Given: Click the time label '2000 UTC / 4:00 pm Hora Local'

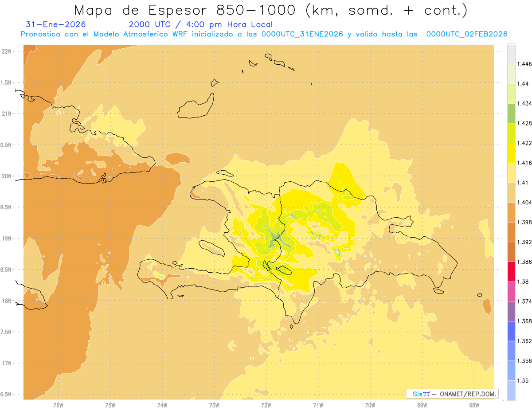Looking at the screenshot, I should click(x=201, y=25).
